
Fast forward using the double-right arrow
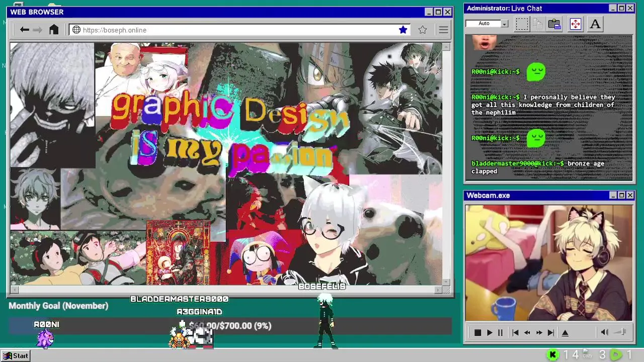(x=539, y=333)
